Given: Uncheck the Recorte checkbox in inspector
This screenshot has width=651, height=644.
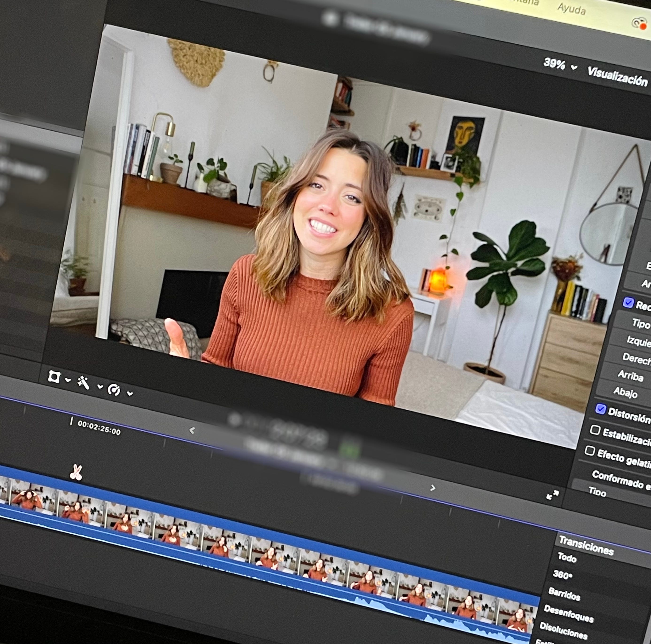Looking at the screenshot, I should (628, 302).
